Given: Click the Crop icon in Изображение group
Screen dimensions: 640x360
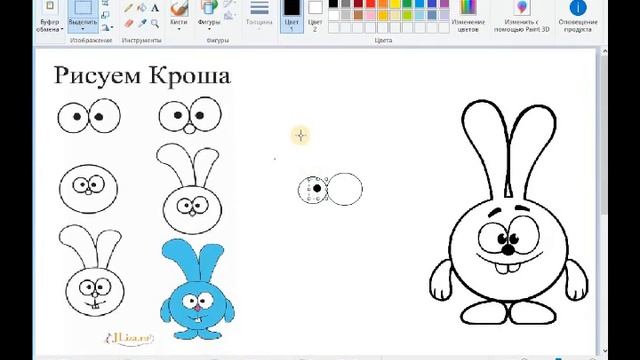Looking at the screenshot, I should [105, 3].
